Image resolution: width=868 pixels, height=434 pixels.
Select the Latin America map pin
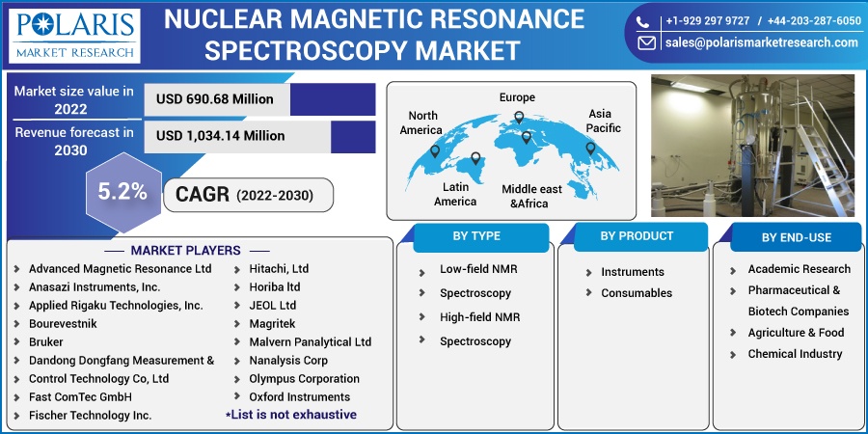point(475,158)
